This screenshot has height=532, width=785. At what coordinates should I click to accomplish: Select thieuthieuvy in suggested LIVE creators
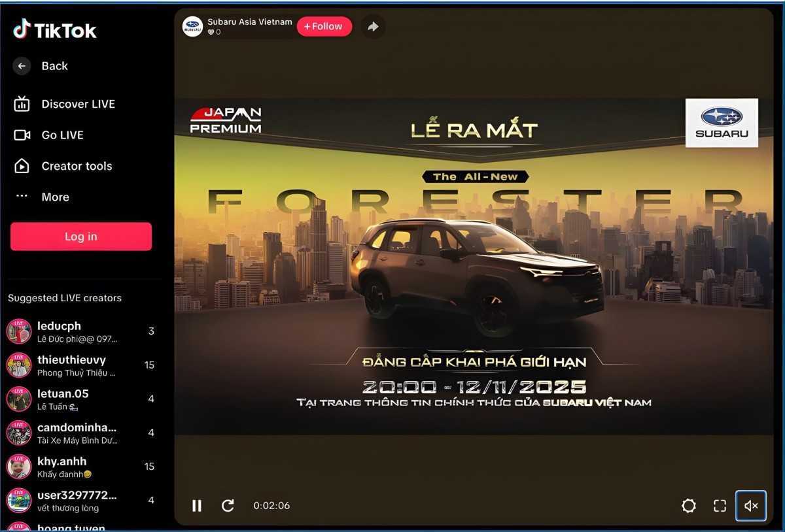pyautogui.click(x=71, y=359)
